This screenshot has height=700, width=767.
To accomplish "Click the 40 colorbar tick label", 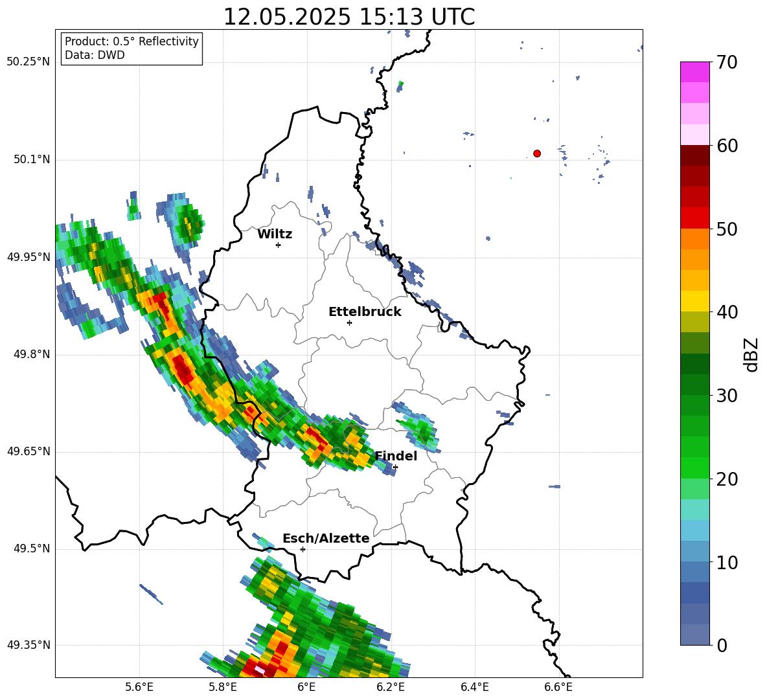I will (x=727, y=312).
